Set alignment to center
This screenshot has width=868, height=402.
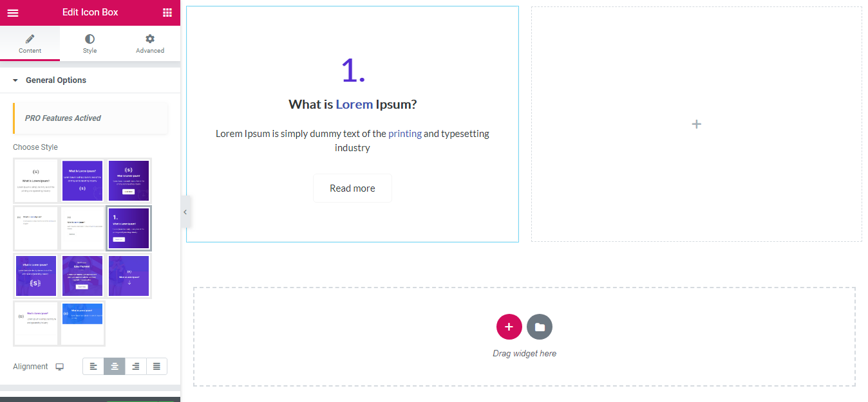coord(115,366)
